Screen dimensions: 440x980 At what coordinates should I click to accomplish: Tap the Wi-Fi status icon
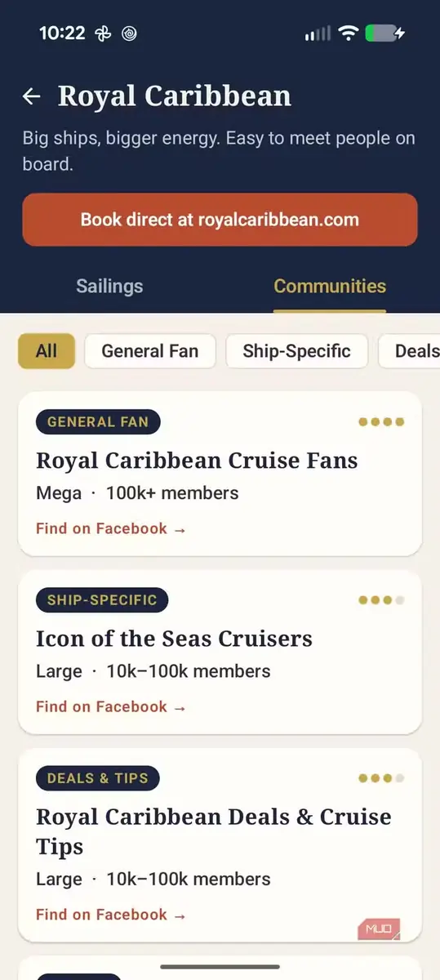click(349, 33)
